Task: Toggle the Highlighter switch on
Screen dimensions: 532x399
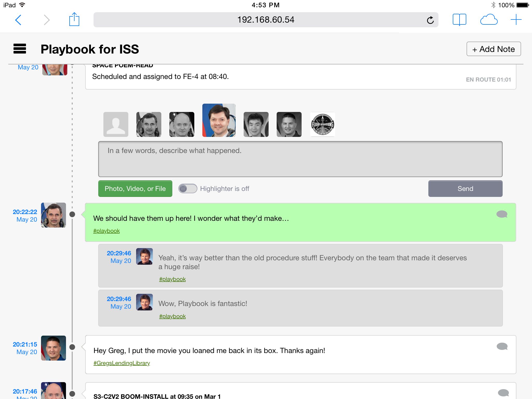Action: coord(188,189)
